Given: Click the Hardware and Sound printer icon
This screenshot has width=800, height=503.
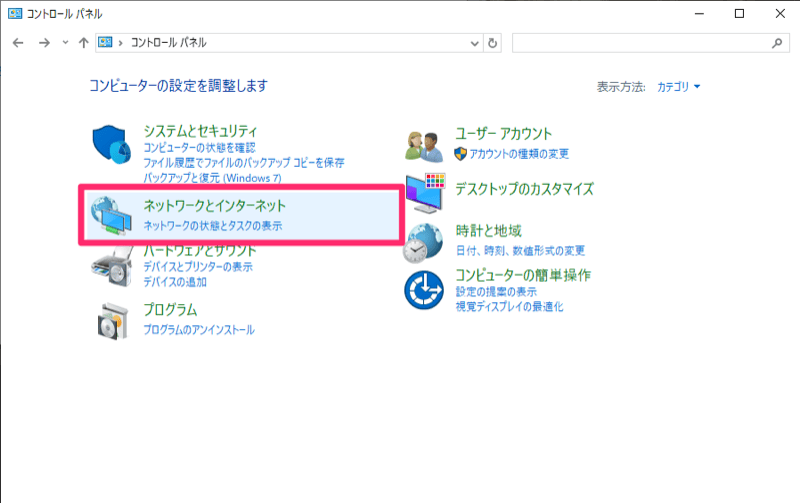Looking at the screenshot, I should point(112,267).
